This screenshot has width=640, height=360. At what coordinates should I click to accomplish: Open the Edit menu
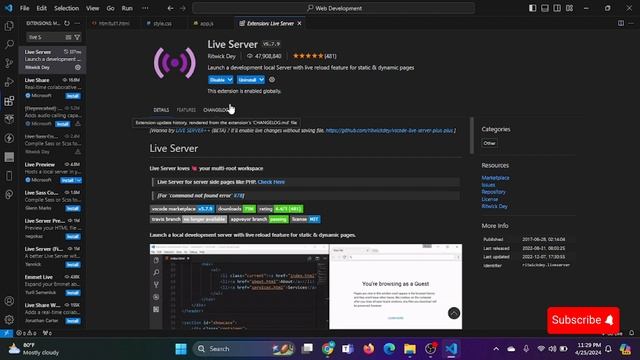(42, 8)
